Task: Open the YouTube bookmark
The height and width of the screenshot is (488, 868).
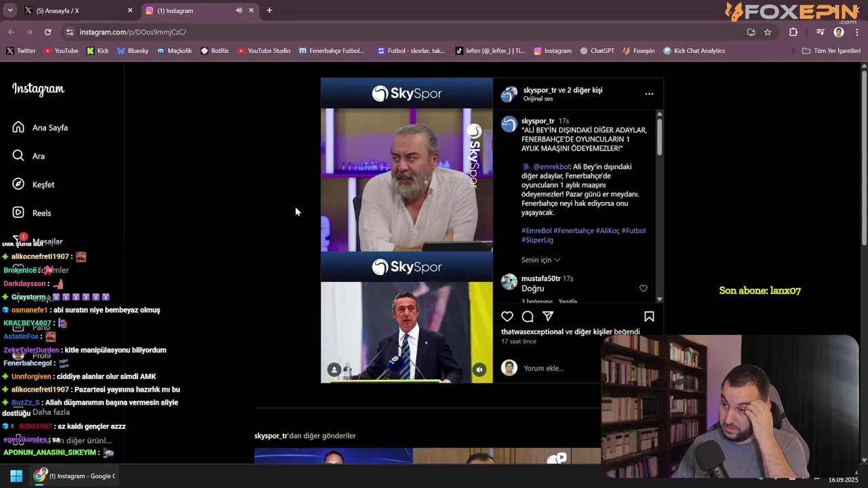Action: (x=61, y=51)
